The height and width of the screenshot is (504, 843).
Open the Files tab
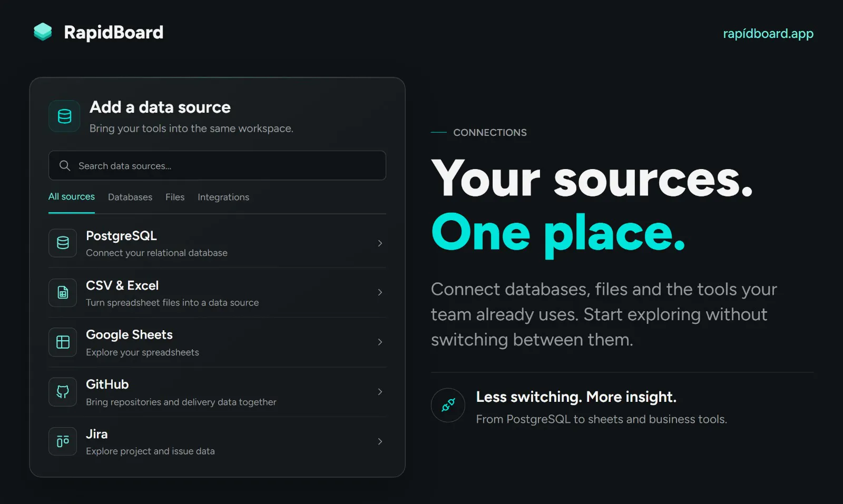coord(175,197)
